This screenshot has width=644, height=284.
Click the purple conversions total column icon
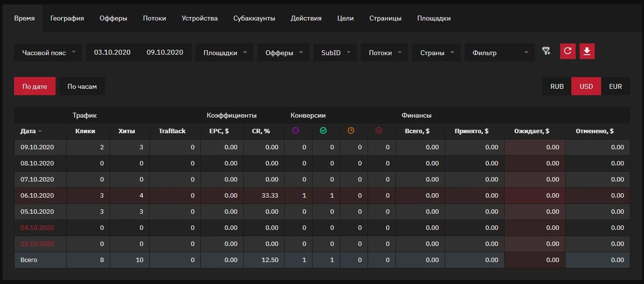pos(295,131)
